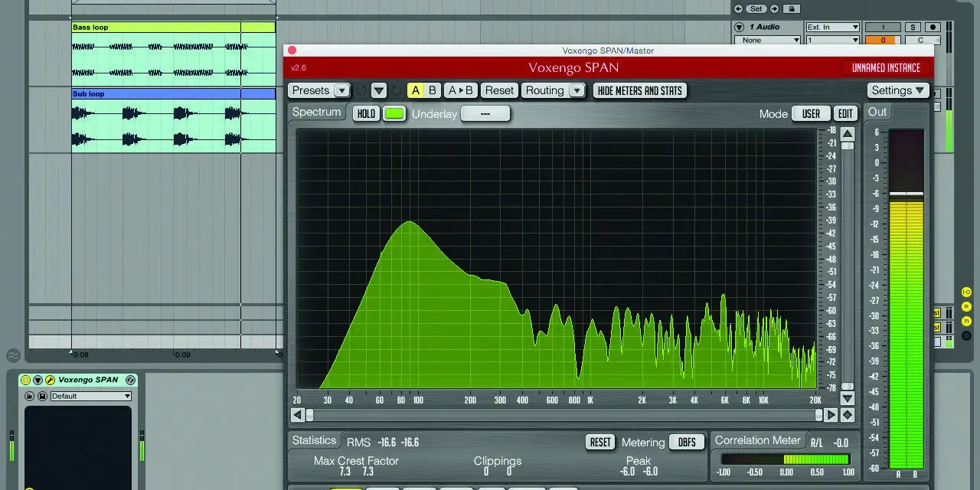Click HIDE METERS AND STATS button
The height and width of the screenshot is (490, 980).
click(x=639, y=90)
